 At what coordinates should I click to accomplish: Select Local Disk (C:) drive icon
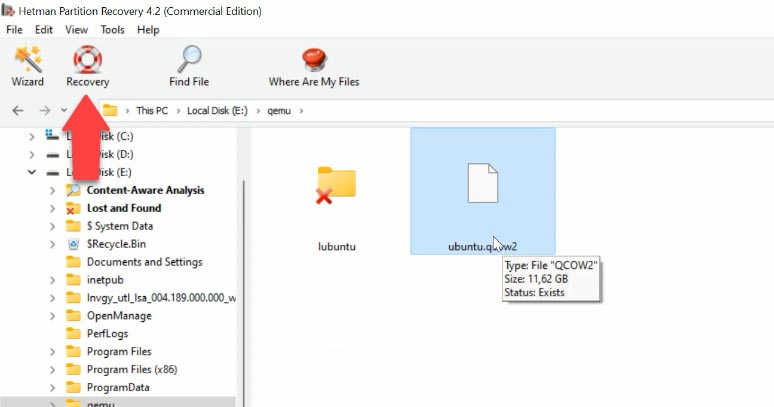pyautogui.click(x=52, y=135)
